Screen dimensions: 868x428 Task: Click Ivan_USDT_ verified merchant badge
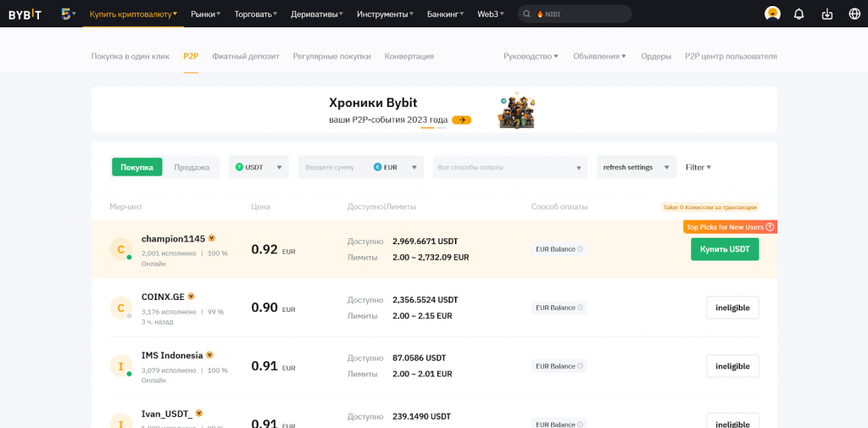click(x=199, y=413)
